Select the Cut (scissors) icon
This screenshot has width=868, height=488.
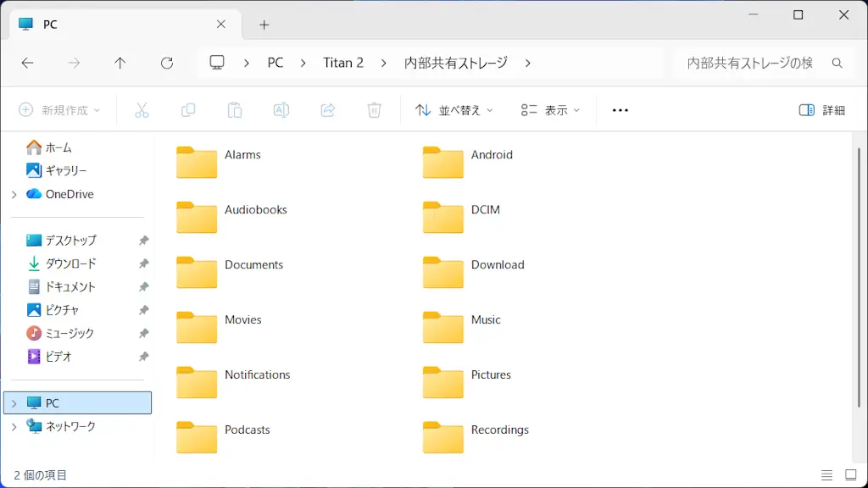tap(142, 109)
